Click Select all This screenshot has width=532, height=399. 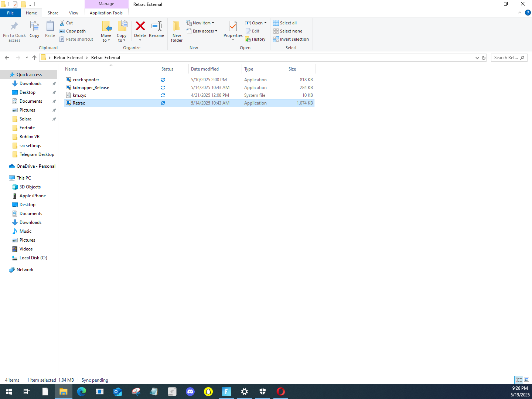[285, 23]
